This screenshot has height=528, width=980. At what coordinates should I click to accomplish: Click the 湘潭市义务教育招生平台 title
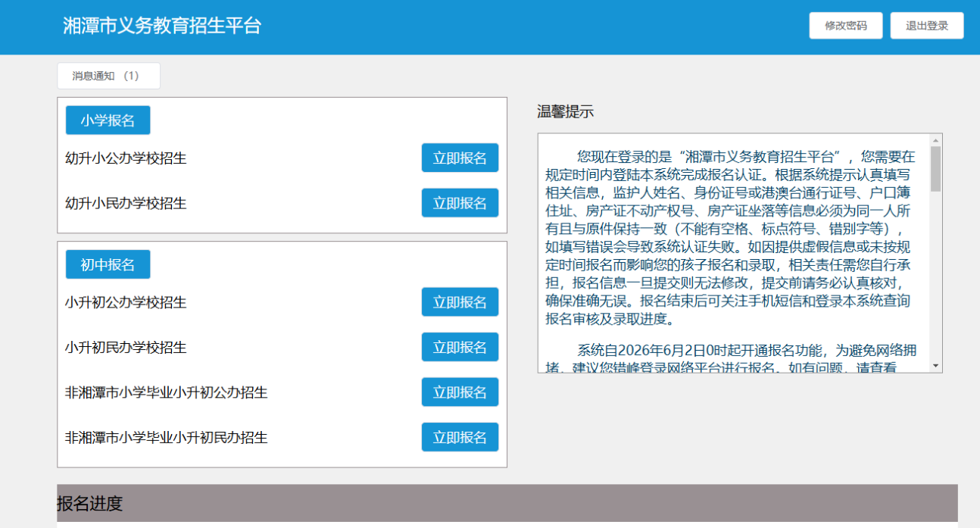pos(162,26)
